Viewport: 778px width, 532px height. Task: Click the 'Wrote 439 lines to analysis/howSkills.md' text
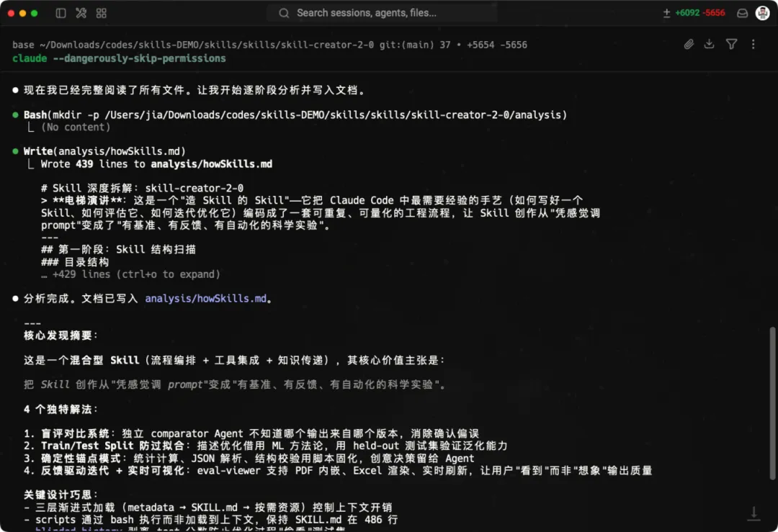click(156, 164)
